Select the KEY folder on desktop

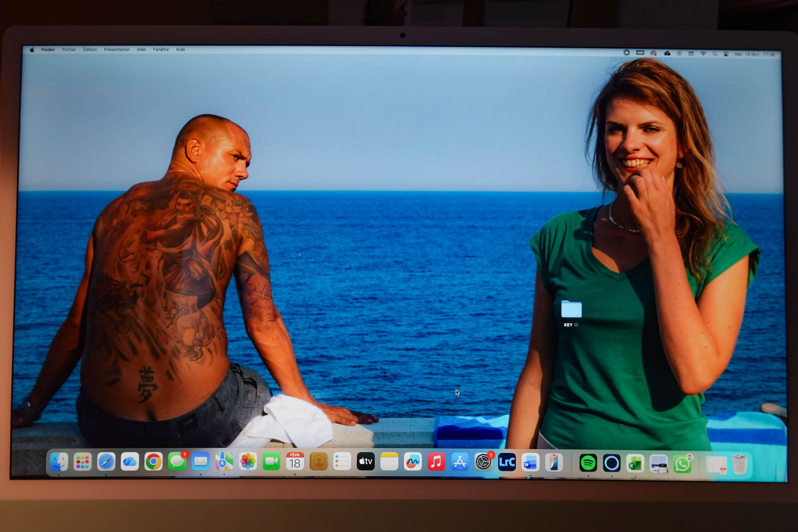coord(571,309)
